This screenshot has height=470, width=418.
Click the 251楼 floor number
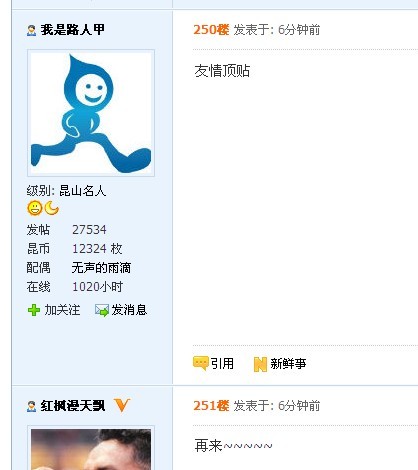[211, 406]
